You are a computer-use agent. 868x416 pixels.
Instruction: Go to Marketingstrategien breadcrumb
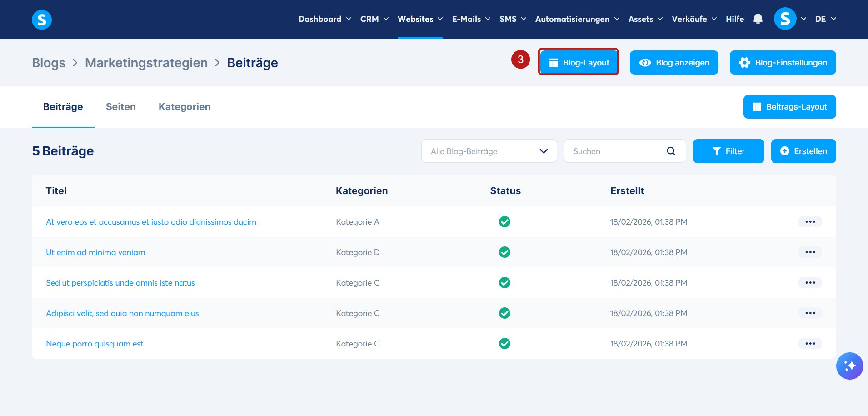pyautogui.click(x=146, y=63)
